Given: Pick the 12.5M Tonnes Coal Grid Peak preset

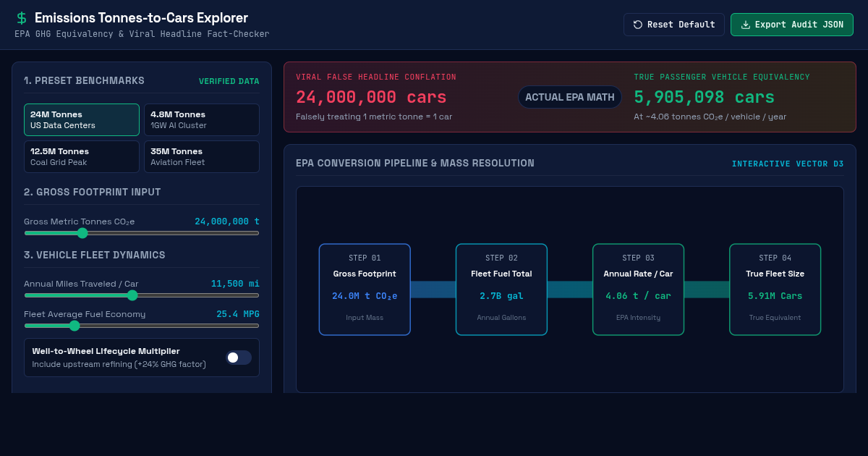Looking at the screenshot, I should click(82, 156).
